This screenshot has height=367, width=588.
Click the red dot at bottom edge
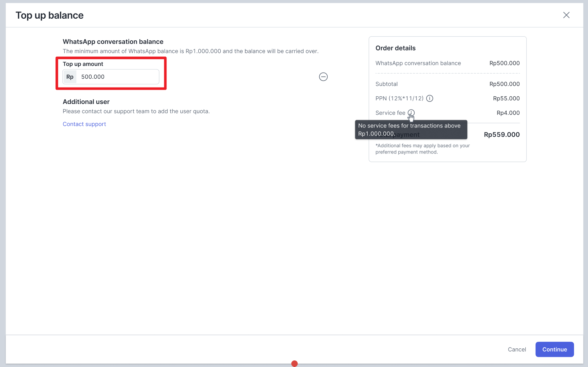point(294,363)
